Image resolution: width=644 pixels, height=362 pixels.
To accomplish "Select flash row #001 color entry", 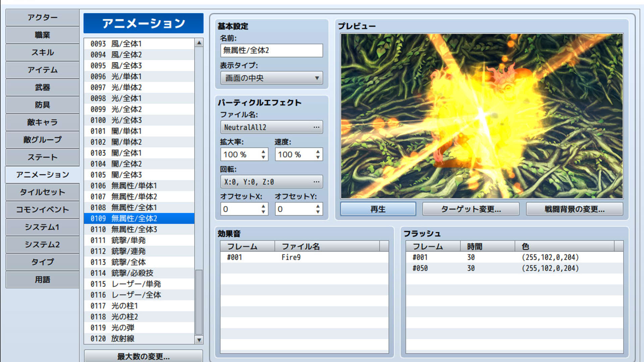I will click(x=550, y=257).
